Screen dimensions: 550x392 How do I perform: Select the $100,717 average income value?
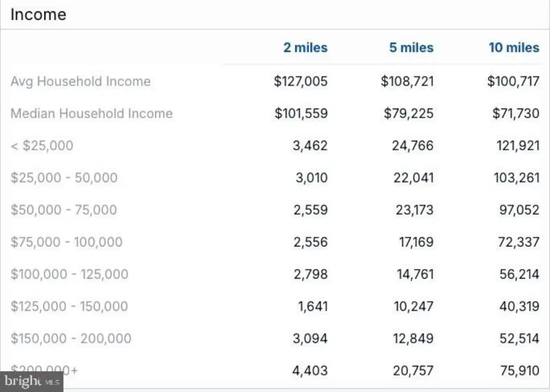[513, 81]
